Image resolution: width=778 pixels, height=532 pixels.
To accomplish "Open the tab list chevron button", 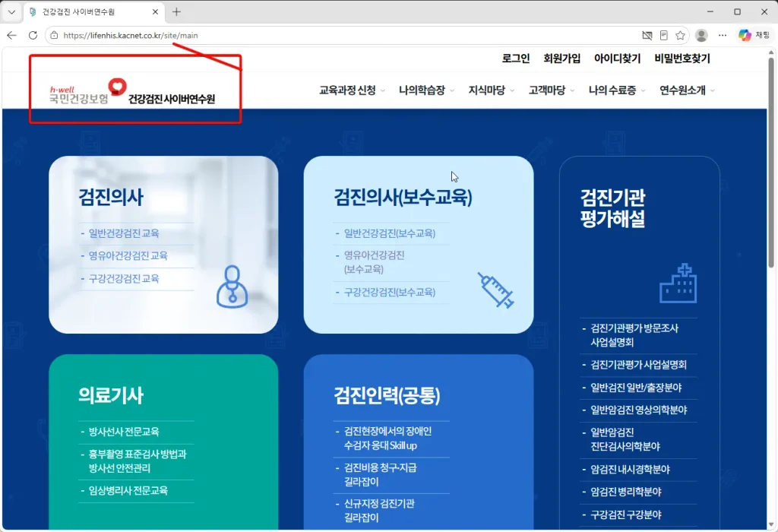I will tap(11, 12).
